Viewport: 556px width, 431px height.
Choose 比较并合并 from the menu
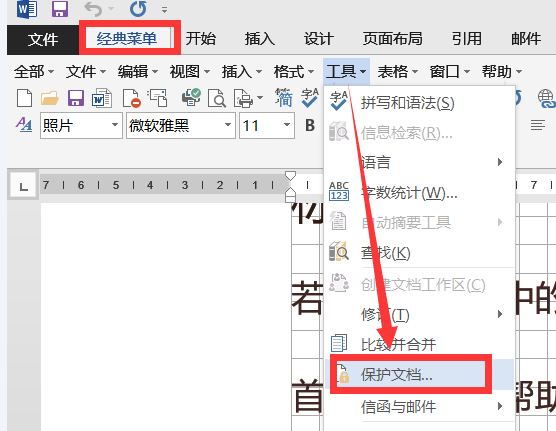pyautogui.click(x=419, y=344)
